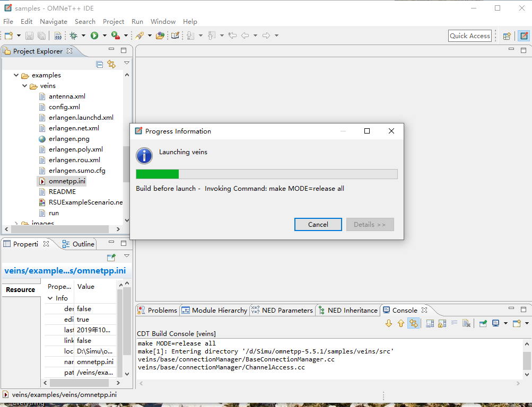Collapse the Info property group
532x407 pixels.
(x=50, y=298)
